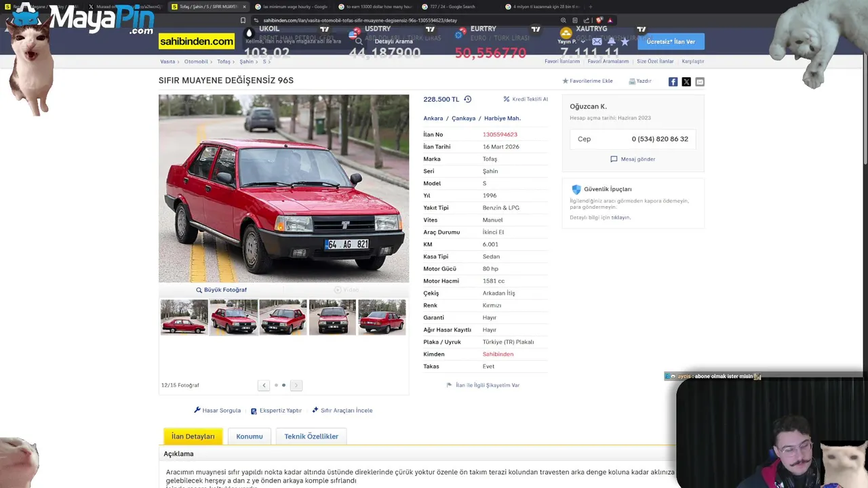868x488 pixels.
Task: Select the first car photo thumbnail
Action: click(184, 317)
